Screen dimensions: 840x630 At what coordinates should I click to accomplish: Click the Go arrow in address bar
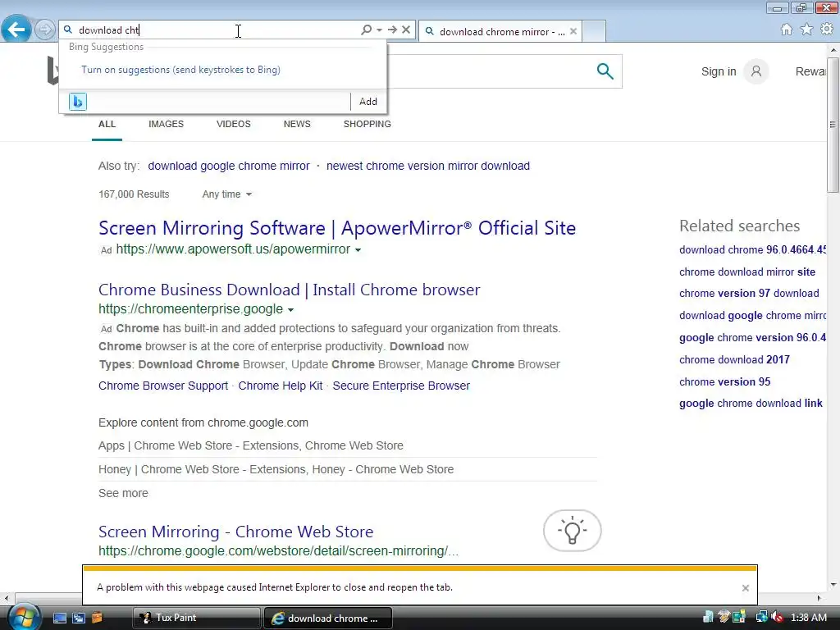click(392, 30)
